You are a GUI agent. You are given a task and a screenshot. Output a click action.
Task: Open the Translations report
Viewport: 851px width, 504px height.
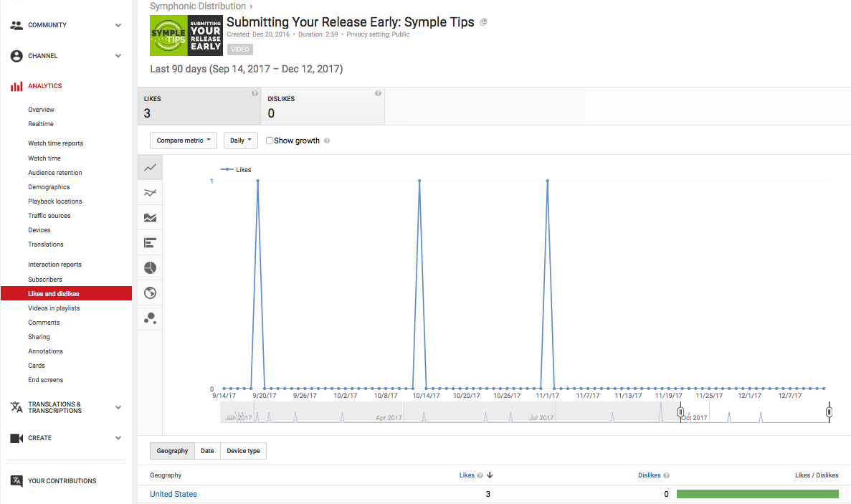pyautogui.click(x=46, y=244)
